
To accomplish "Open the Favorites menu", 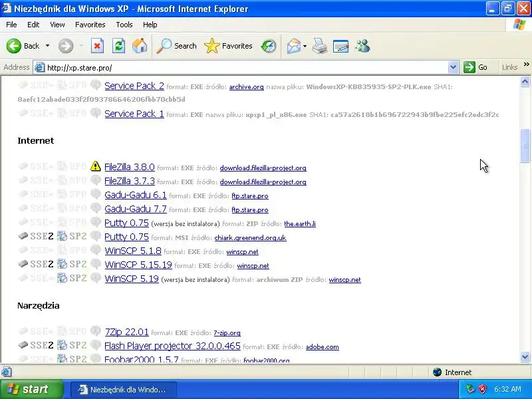I will (90, 25).
